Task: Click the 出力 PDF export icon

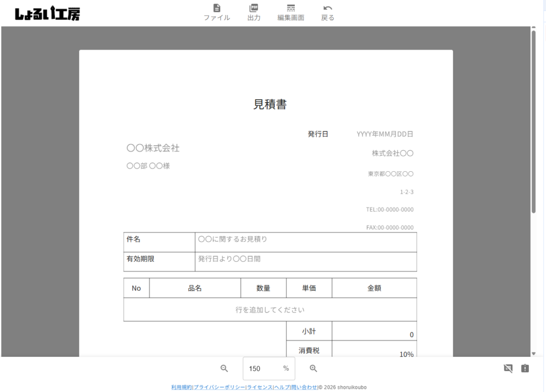Action: [x=254, y=12]
